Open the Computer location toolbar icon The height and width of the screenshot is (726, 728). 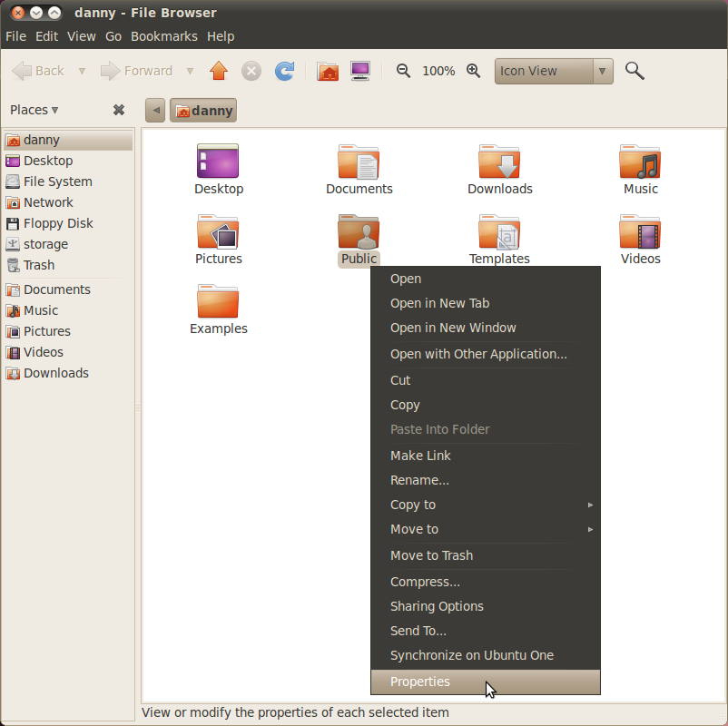tap(360, 71)
